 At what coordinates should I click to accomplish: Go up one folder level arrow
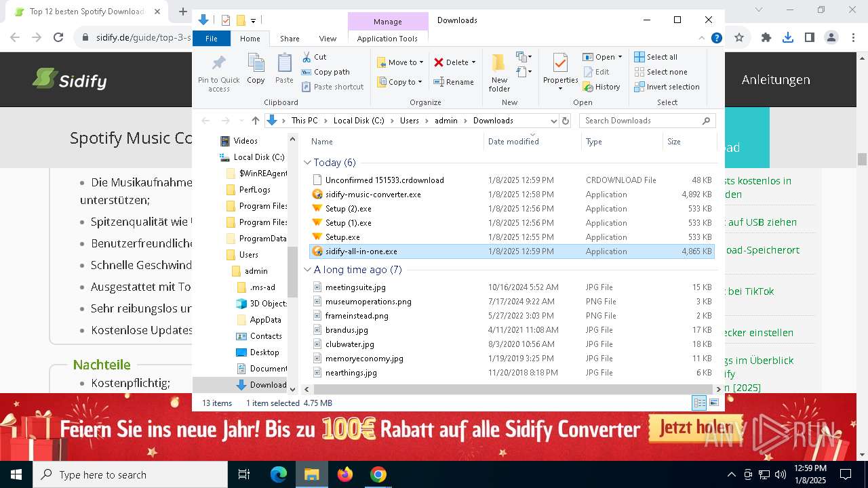coord(255,121)
